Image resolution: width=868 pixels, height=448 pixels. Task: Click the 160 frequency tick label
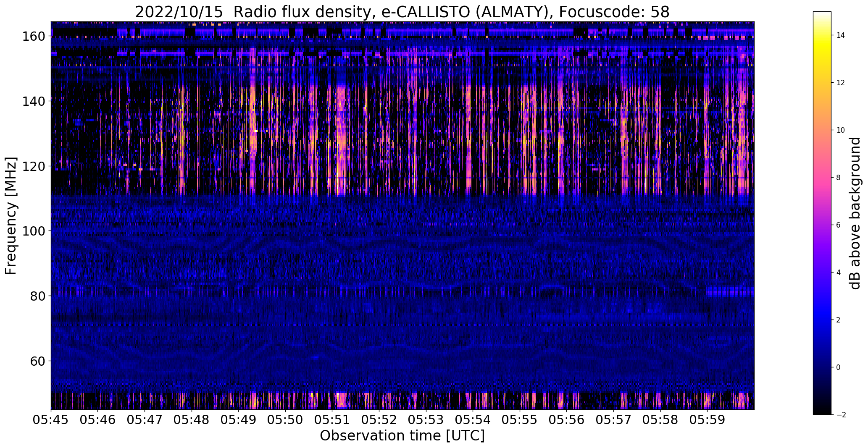click(33, 36)
